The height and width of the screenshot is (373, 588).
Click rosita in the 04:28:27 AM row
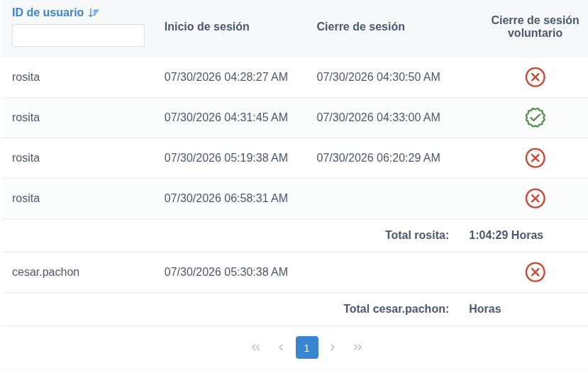click(26, 77)
